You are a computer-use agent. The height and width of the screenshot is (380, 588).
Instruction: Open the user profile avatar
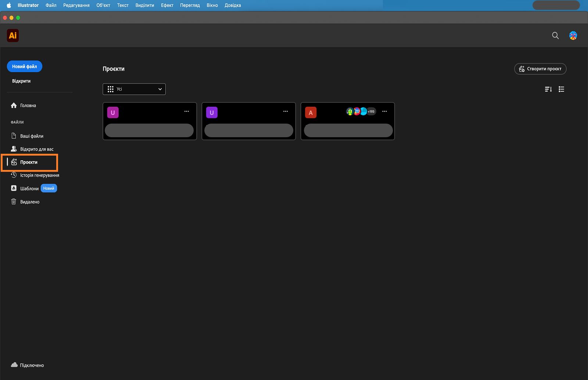click(573, 36)
